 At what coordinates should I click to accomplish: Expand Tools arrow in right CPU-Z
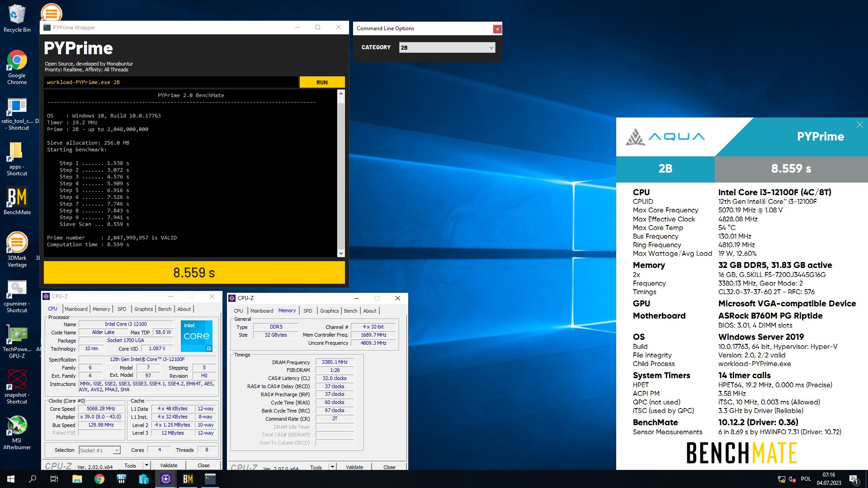pyautogui.click(x=332, y=467)
